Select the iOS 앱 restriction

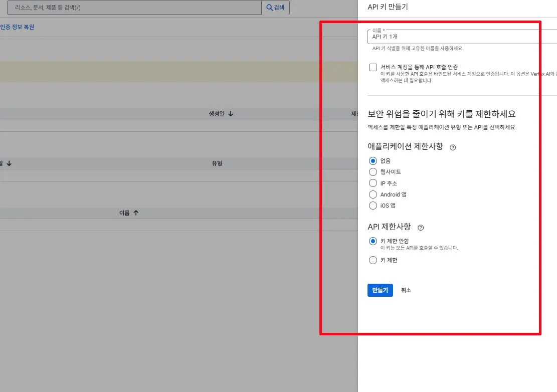coord(373,205)
